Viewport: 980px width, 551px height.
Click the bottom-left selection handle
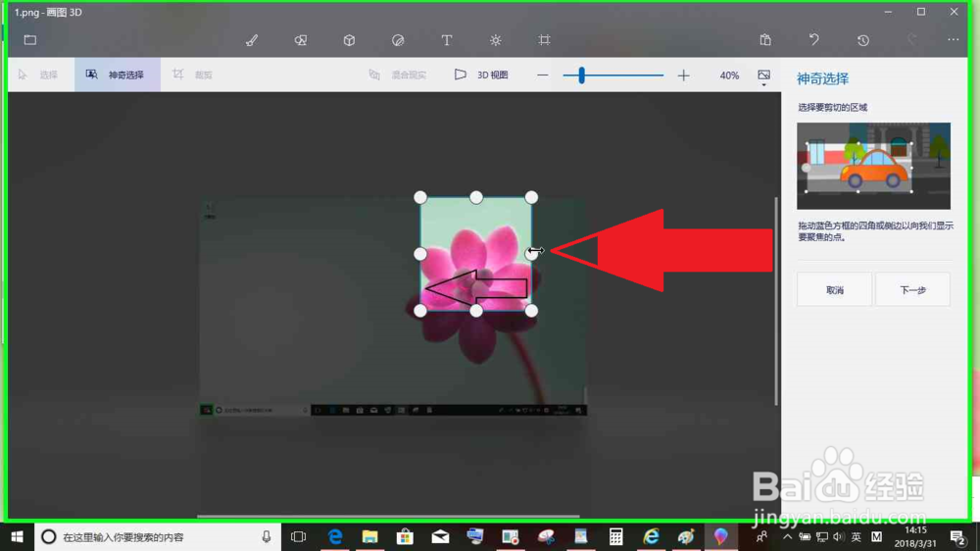click(x=420, y=311)
